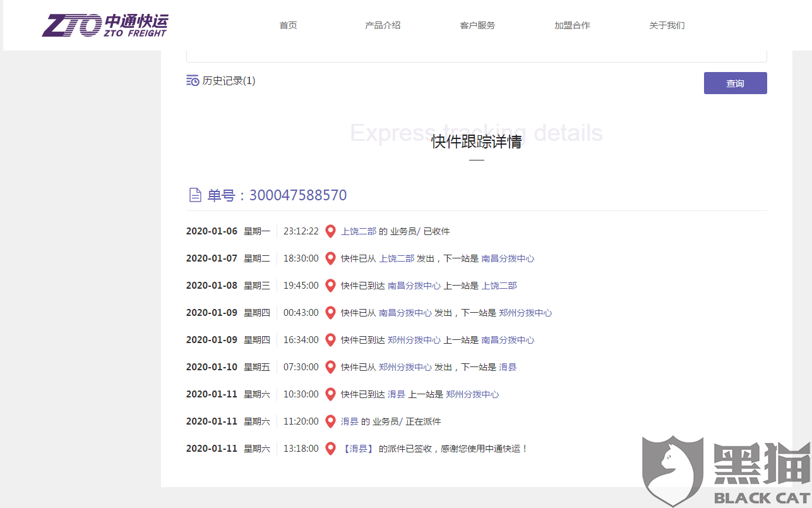Click the pin on the 2020-01-10 departure entry
The height and width of the screenshot is (508, 812).
point(330,366)
